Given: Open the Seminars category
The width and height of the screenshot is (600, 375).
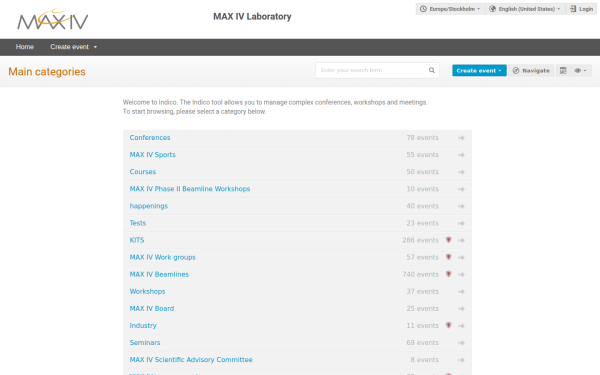Looking at the screenshot, I should [x=145, y=343].
